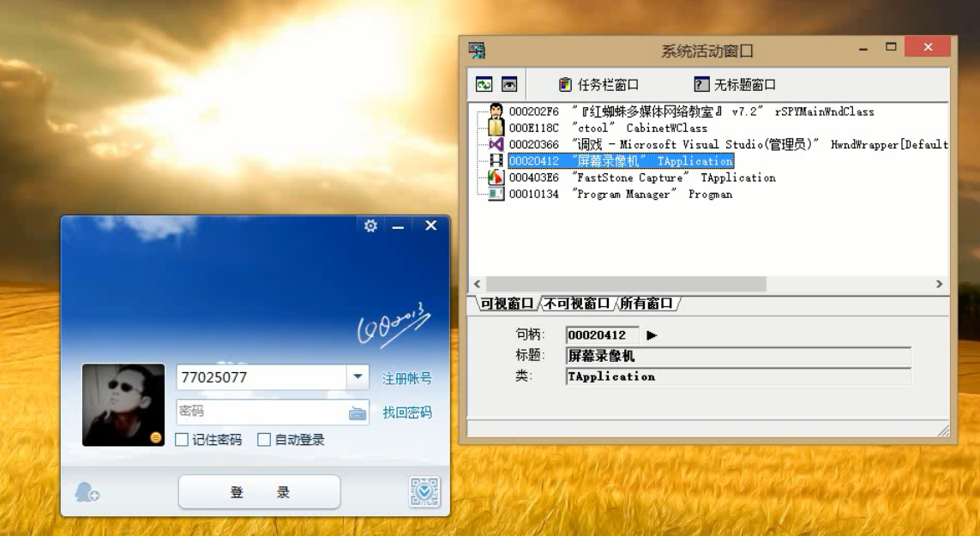Select the FastStone Capture icon in the list

[494, 178]
